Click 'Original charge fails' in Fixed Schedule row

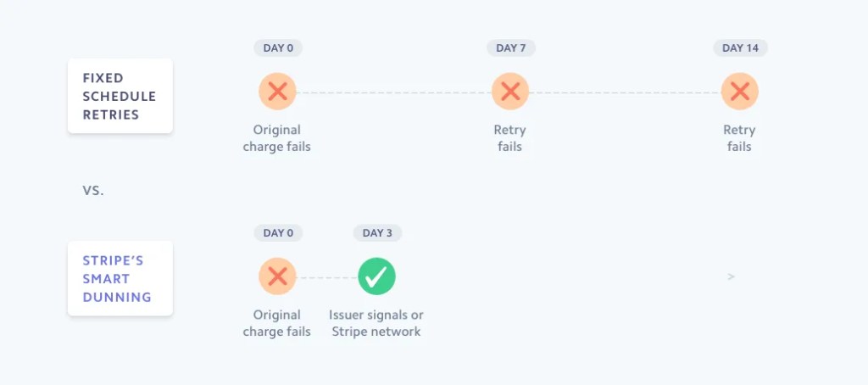point(276,138)
